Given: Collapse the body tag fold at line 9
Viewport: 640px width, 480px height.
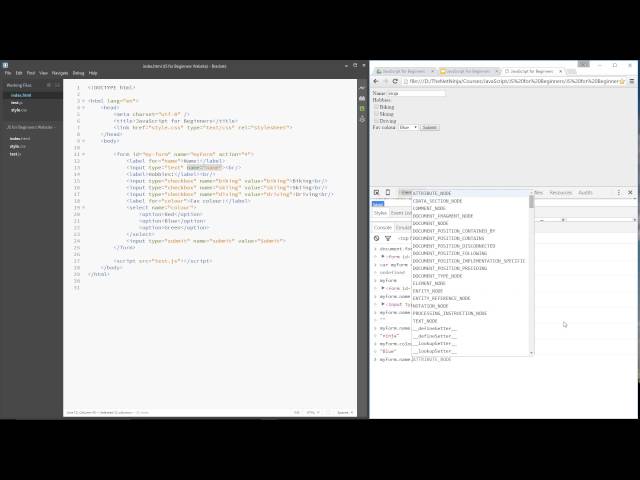Looking at the screenshot, I should tap(84, 141).
